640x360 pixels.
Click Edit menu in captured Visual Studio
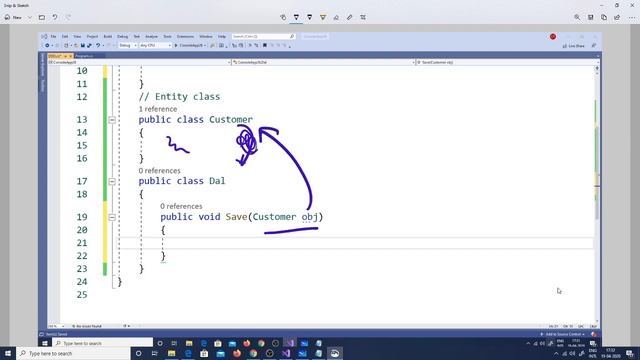pyautogui.click(x=65, y=37)
